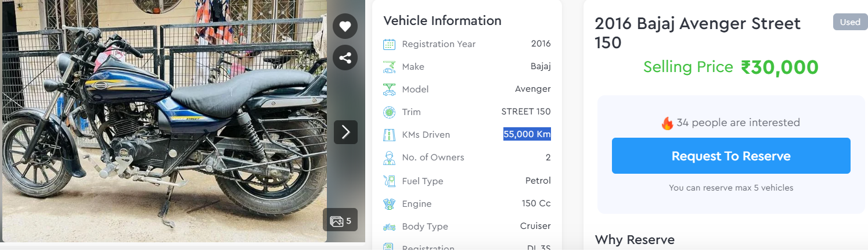Click the Engine value 150 Cc
The height and width of the screenshot is (251, 868).
536,203
